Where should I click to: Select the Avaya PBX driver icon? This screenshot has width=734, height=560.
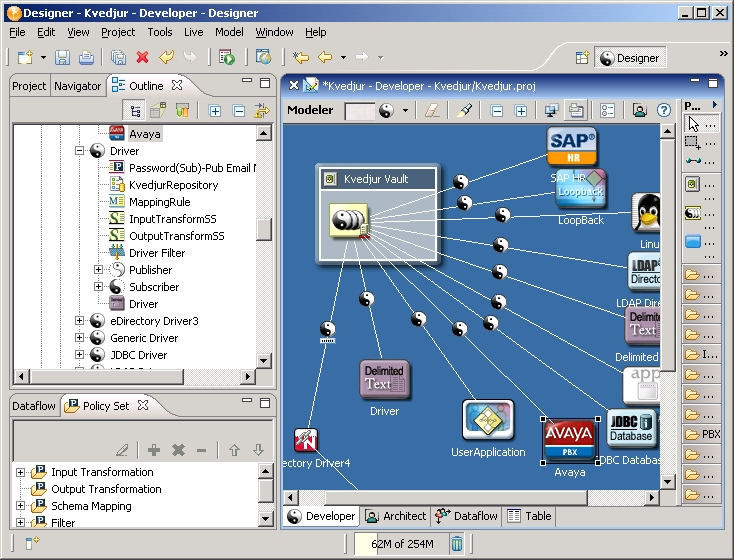[x=570, y=440]
